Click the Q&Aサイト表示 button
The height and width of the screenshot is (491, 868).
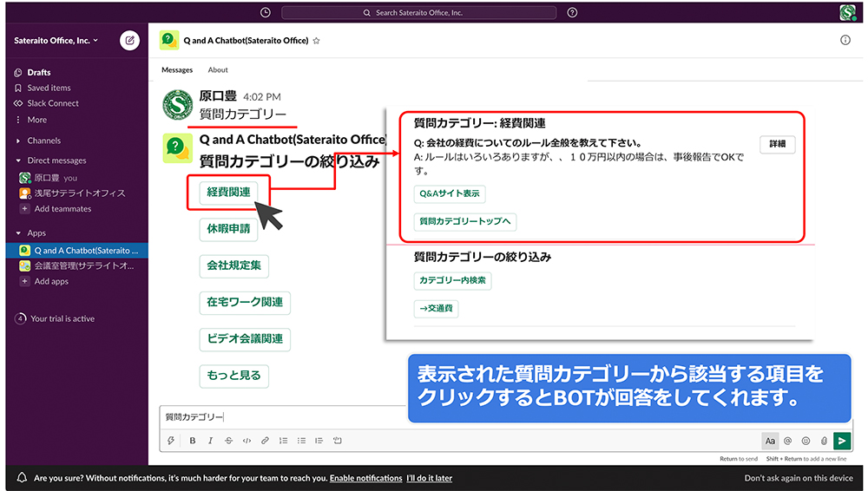point(450,193)
